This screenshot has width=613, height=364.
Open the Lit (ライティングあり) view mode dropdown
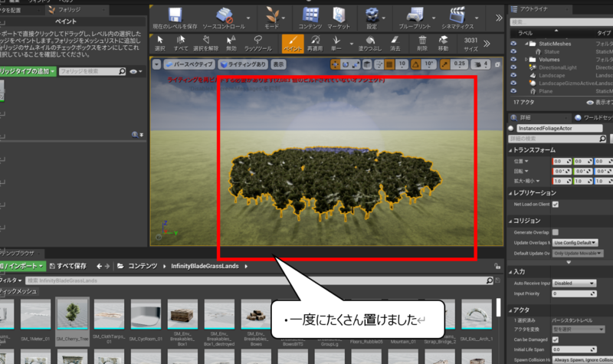pos(243,64)
